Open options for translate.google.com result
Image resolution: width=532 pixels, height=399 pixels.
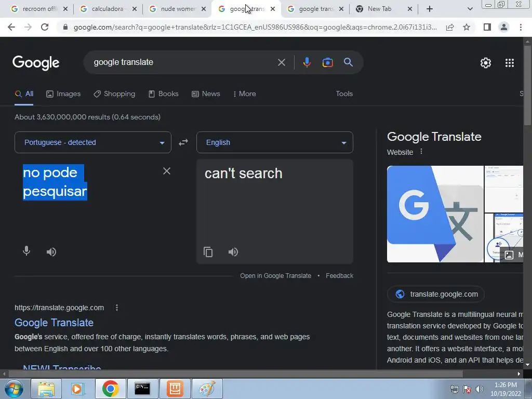click(x=117, y=308)
